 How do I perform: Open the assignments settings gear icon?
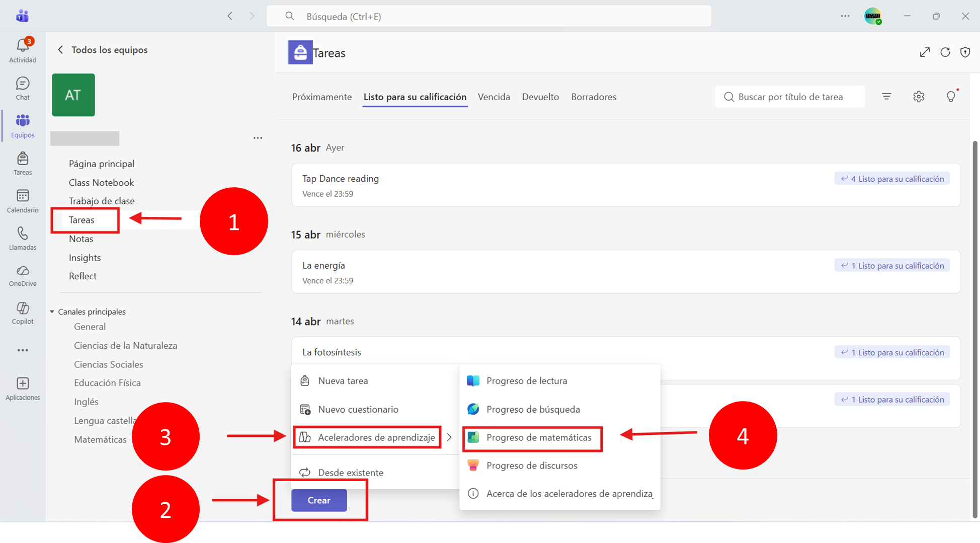click(x=919, y=97)
